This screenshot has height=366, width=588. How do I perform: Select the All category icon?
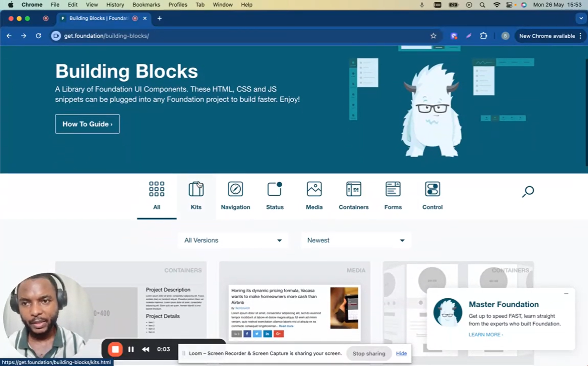(157, 189)
